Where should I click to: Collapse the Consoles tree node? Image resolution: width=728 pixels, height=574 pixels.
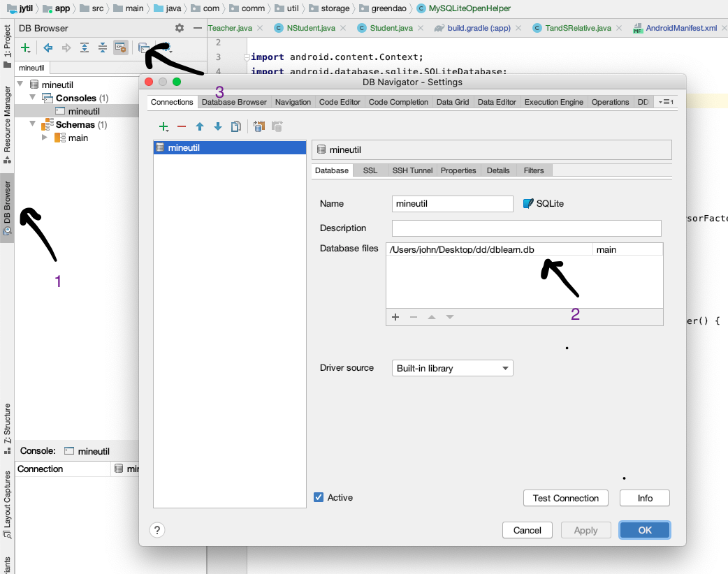(33, 98)
